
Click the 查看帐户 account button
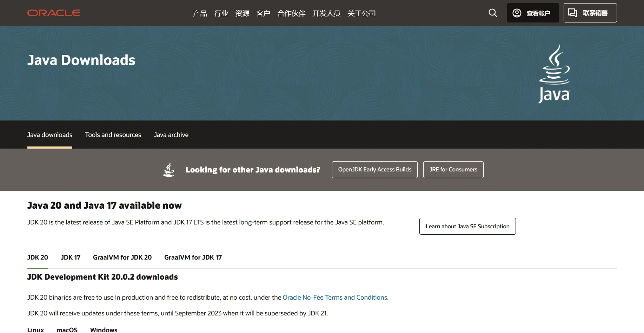[533, 13]
